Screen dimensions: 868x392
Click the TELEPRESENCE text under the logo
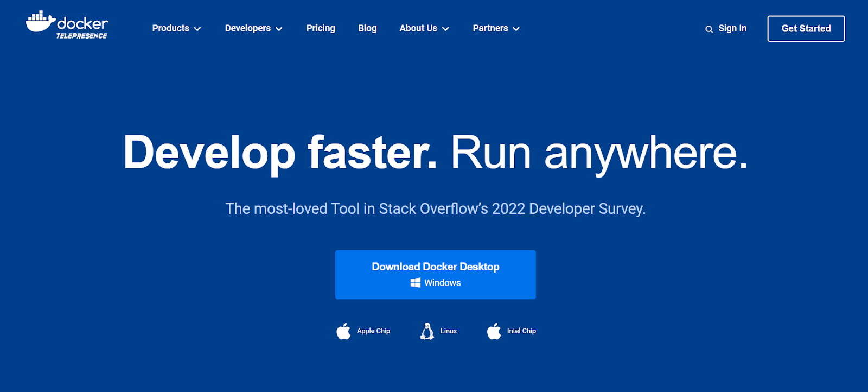tap(82, 36)
